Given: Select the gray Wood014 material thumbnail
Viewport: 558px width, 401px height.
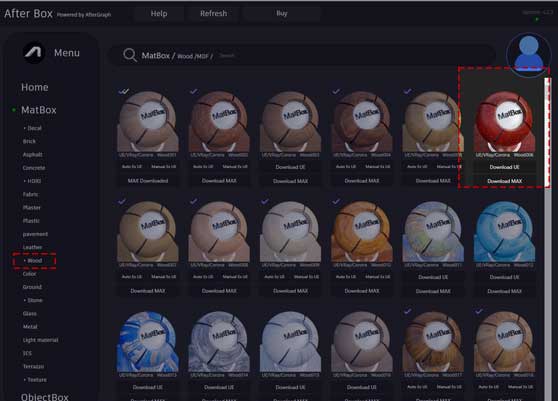Looking at the screenshot, I should point(219,342).
